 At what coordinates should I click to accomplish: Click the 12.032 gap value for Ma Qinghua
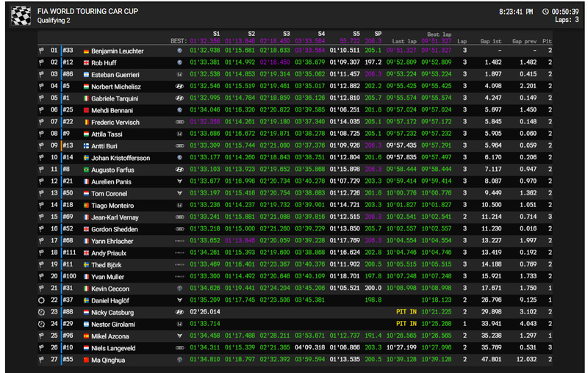pos(526,359)
